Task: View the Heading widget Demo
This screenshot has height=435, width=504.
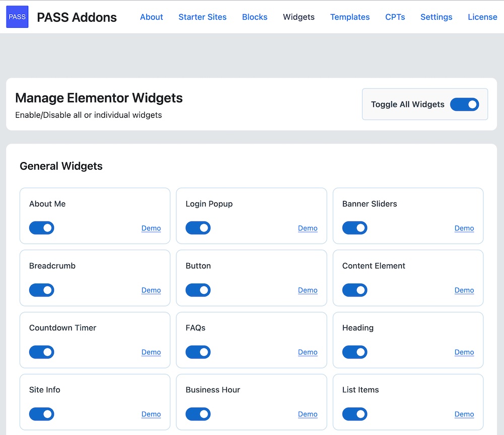Action: (464, 352)
